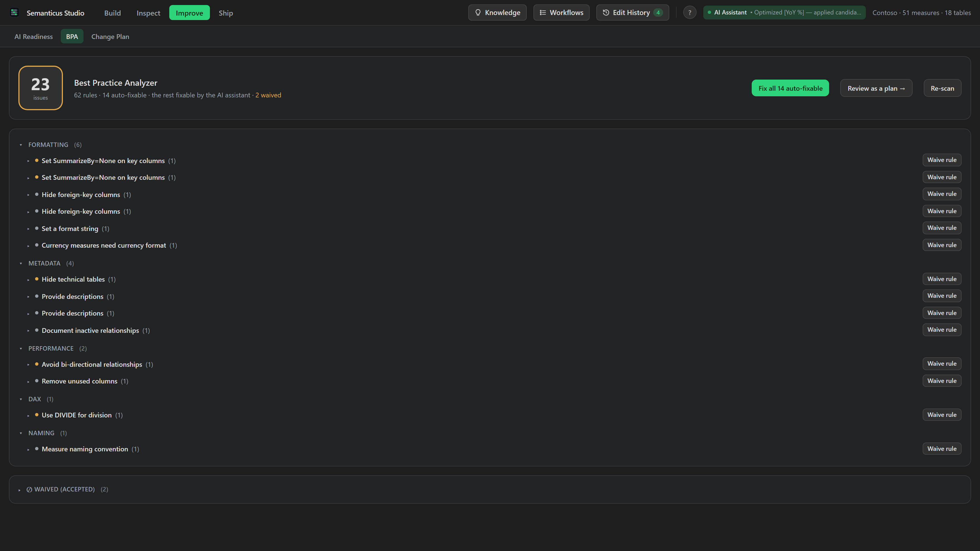This screenshot has width=980, height=551.
Task: Click the question mark help icon
Action: click(x=689, y=13)
